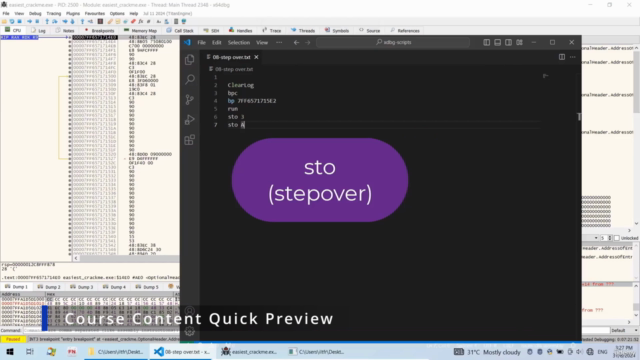Open Run and Debug view in VS Code
The width and height of the screenshot is (640, 360).
click(x=189, y=120)
